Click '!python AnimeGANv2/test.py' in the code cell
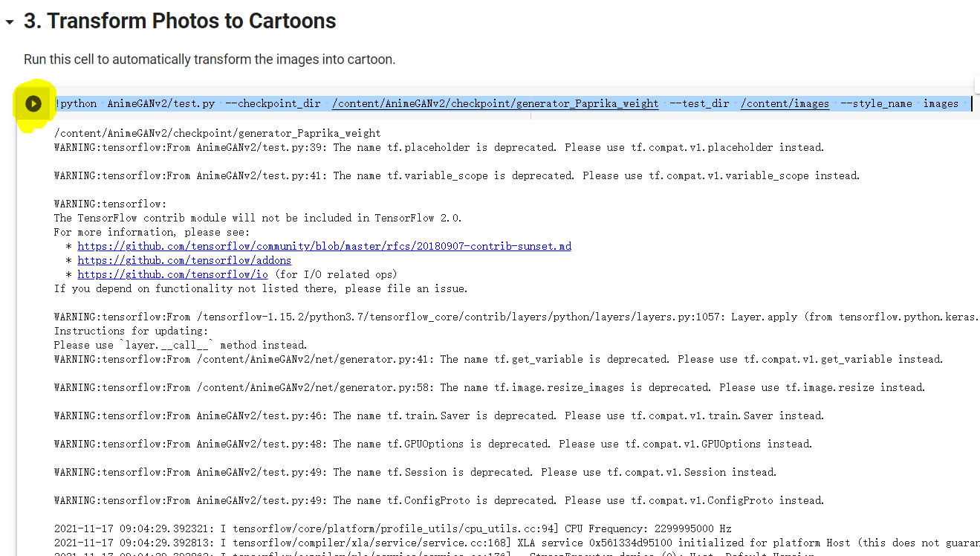The image size is (980, 556). (x=135, y=103)
